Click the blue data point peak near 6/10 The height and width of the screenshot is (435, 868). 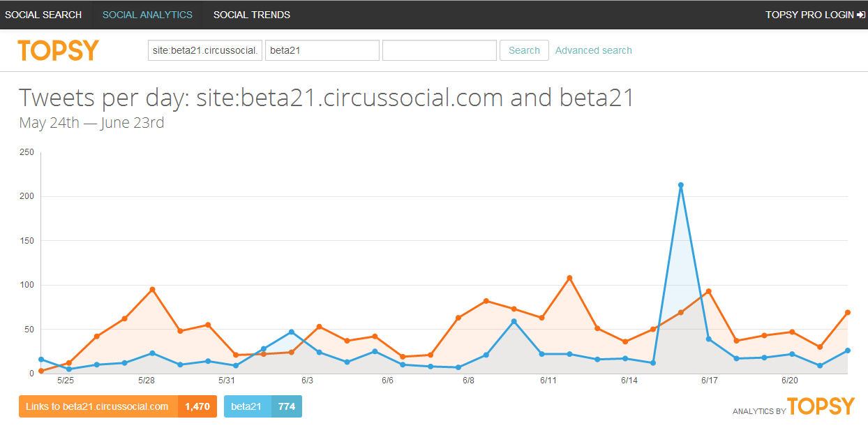point(514,321)
